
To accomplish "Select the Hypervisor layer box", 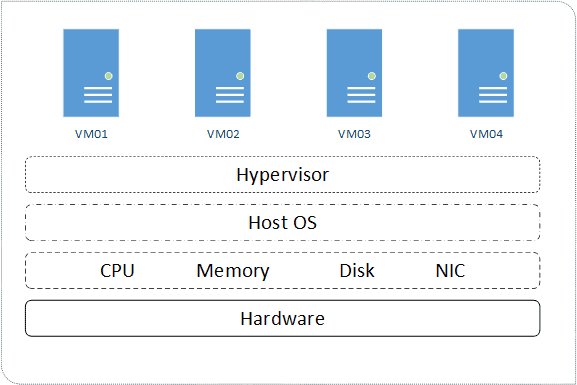I will coord(283,174).
